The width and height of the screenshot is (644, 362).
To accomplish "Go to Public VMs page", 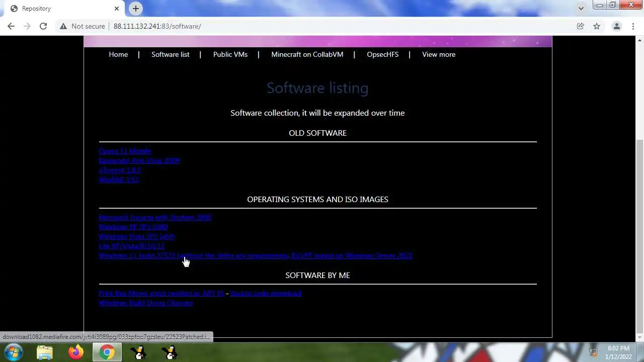I will point(230,54).
